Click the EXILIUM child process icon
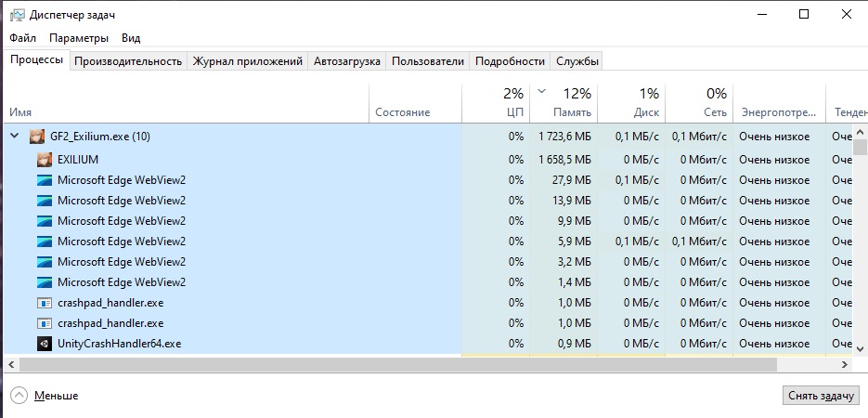Image resolution: width=868 pixels, height=418 pixels. [45, 160]
